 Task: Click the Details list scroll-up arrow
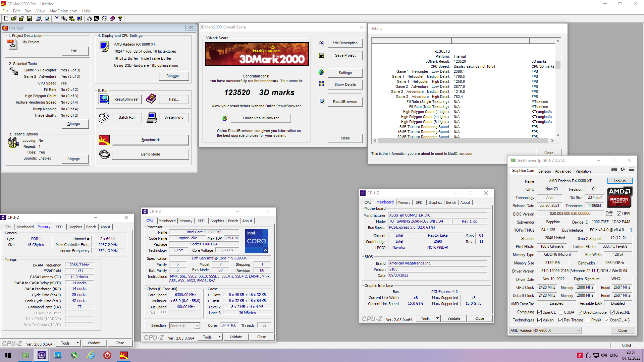click(558, 41)
